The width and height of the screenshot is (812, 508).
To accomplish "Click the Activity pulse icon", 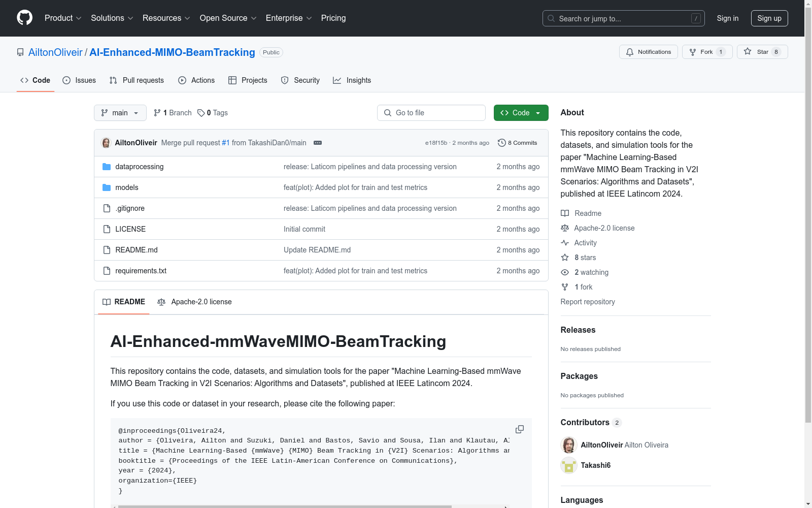I will tap(565, 243).
